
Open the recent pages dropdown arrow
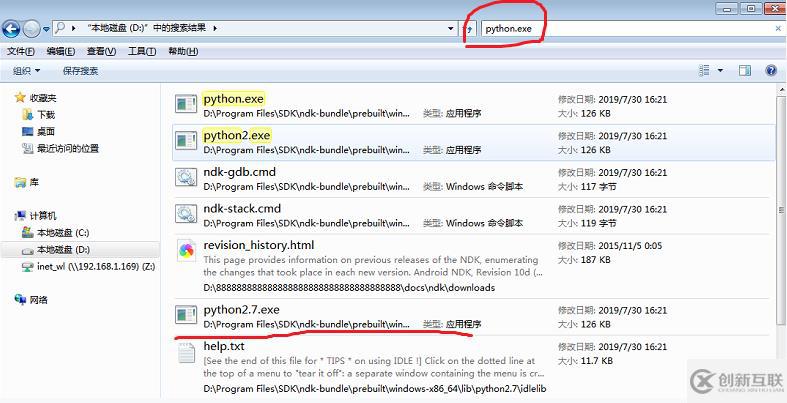46,30
